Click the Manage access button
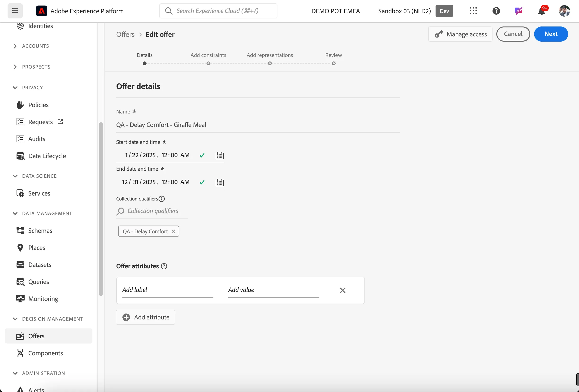 pyautogui.click(x=460, y=34)
